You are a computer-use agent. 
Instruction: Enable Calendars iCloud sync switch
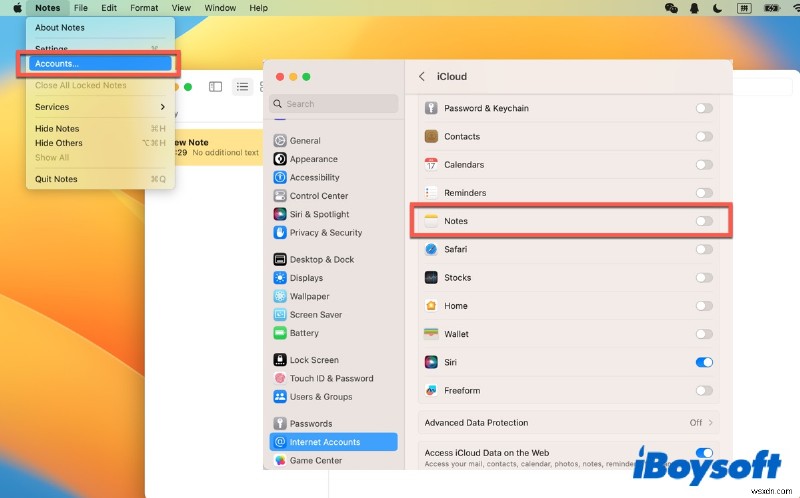(x=704, y=164)
